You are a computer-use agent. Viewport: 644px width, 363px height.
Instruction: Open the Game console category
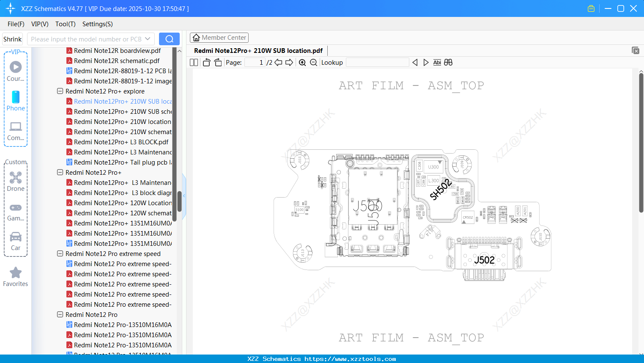[x=16, y=212]
